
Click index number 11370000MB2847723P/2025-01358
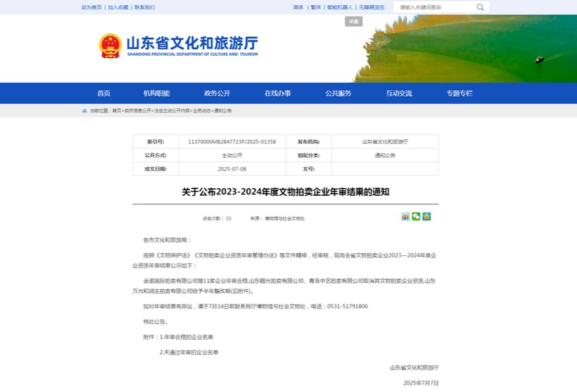(232, 141)
